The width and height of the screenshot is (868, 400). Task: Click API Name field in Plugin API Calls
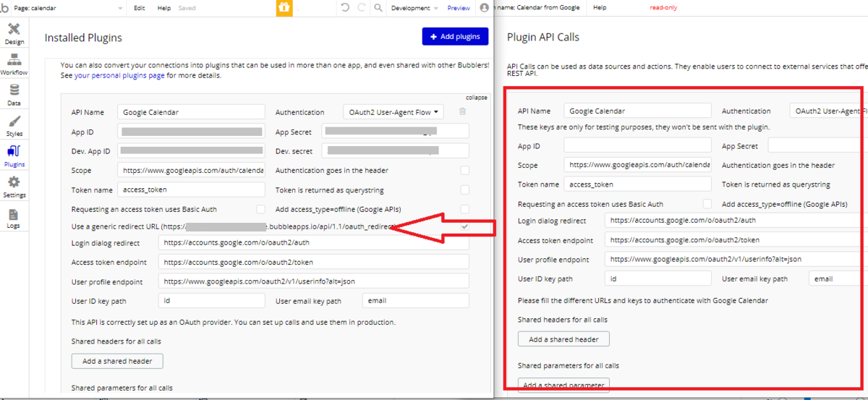(637, 111)
